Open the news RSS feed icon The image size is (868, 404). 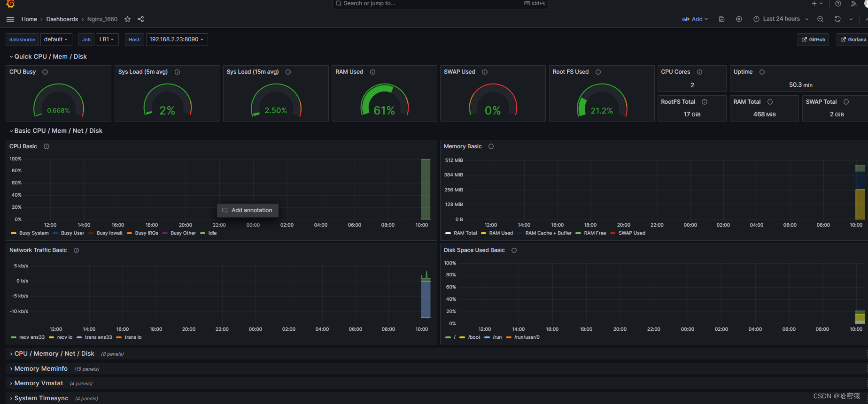coord(853,4)
